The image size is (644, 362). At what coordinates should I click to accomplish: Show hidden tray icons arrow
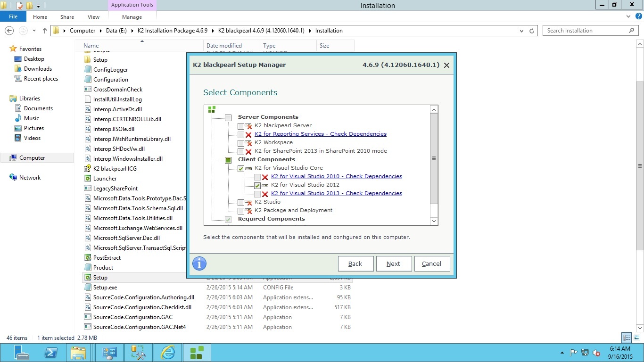click(562, 353)
